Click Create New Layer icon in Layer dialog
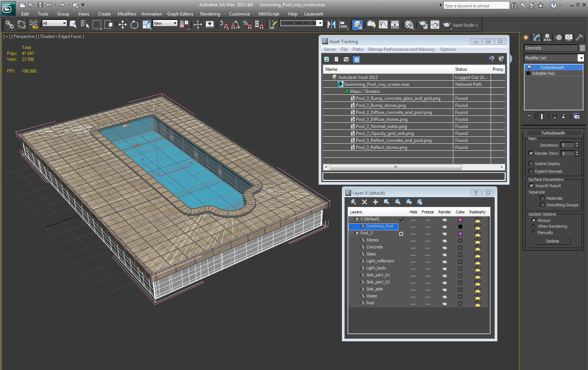 [353, 202]
